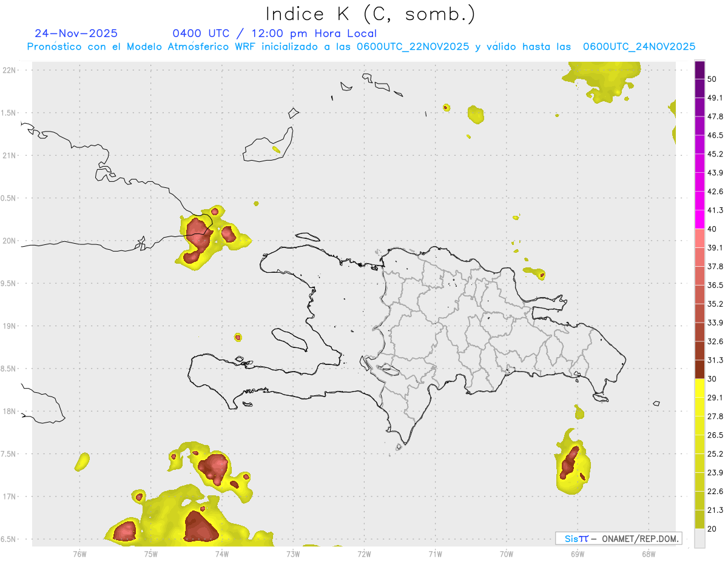Click the colorbar value "40"
Screen dimensions: 728x562
click(x=712, y=229)
